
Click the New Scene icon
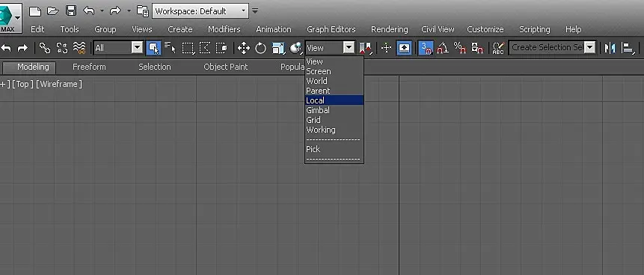(35, 11)
